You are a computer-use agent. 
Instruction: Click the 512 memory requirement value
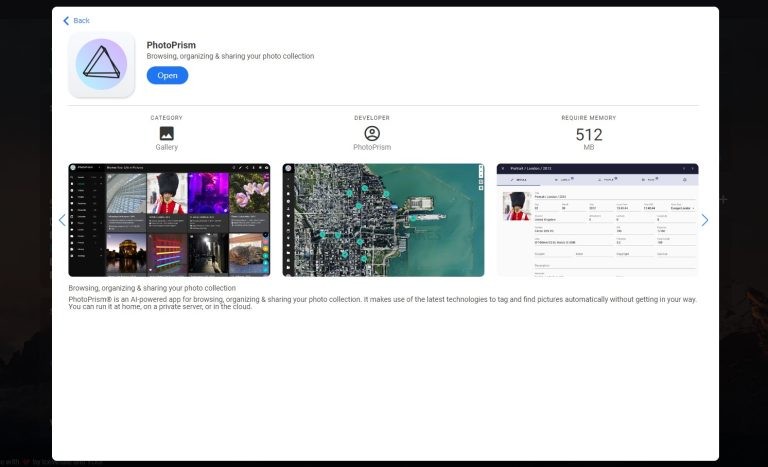coord(589,134)
